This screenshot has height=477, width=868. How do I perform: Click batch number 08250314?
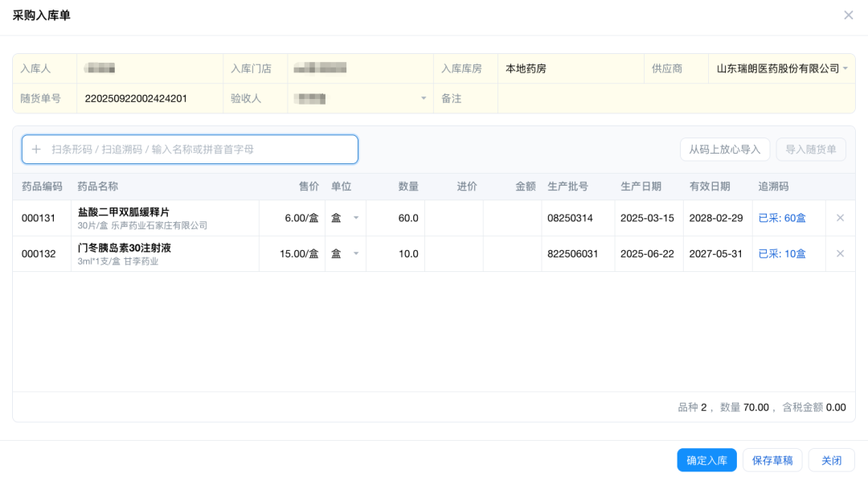570,218
